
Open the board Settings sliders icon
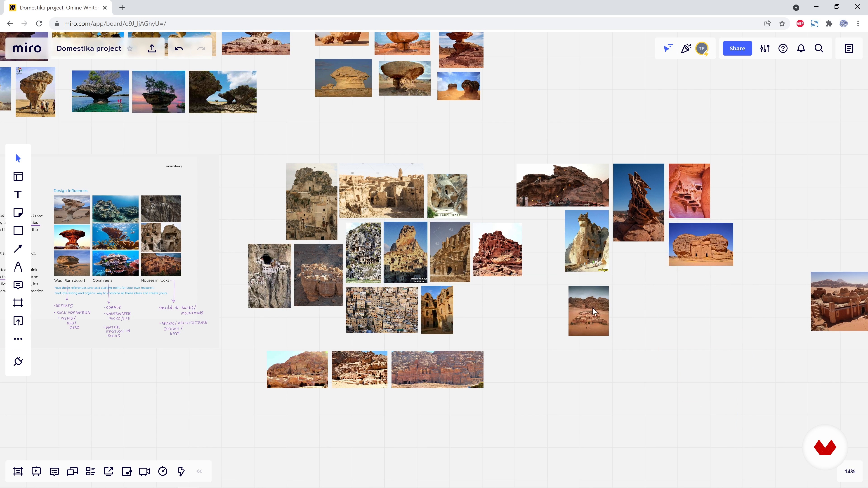(x=765, y=49)
